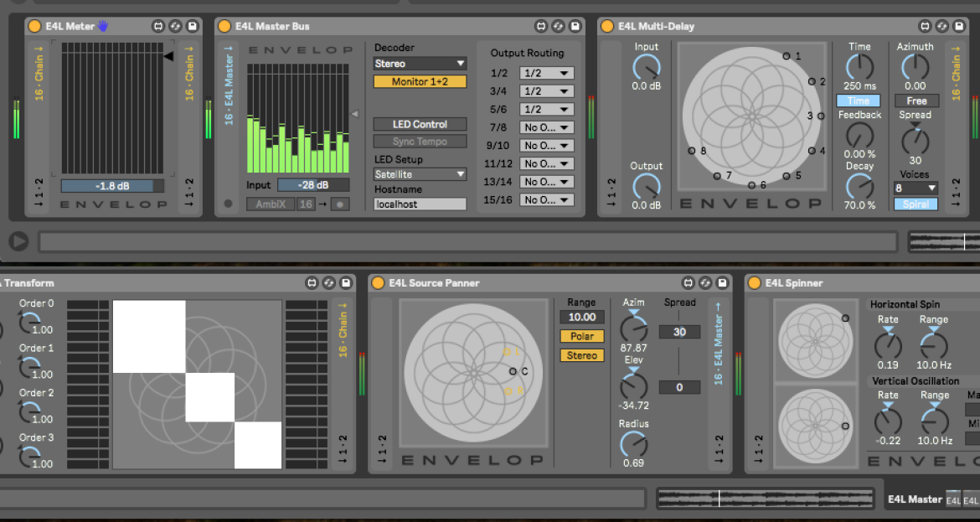Hot-swap preset on E4L Multi-Delay
Image resolution: width=980 pixels, height=522 pixels.
(x=941, y=26)
